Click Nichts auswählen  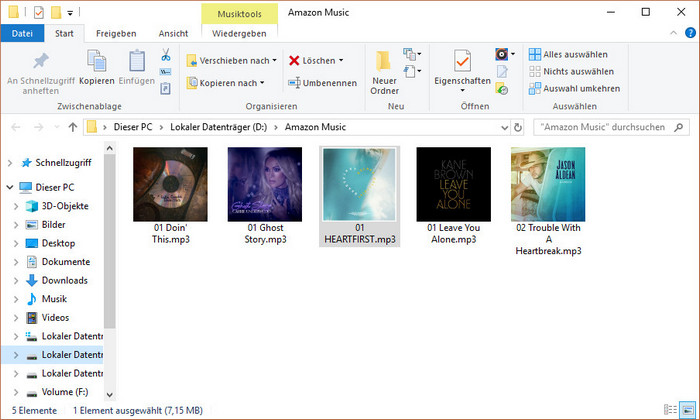point(571,71)
